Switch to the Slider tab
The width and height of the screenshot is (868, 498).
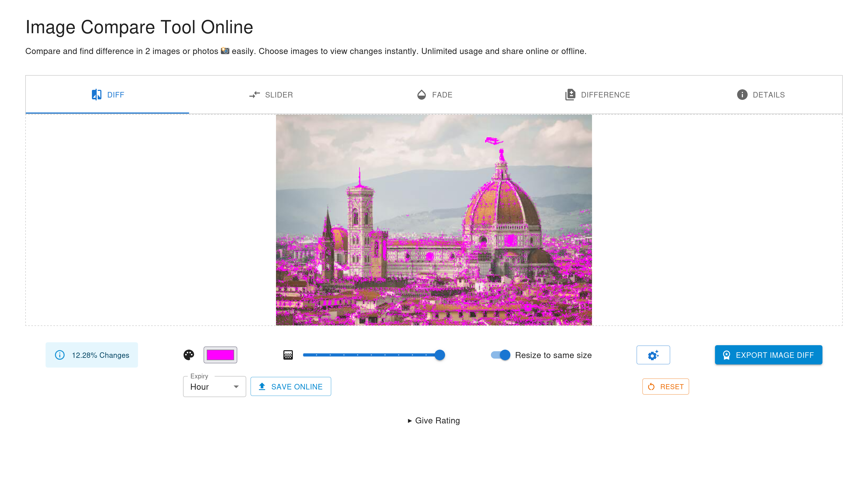(271, 95)
